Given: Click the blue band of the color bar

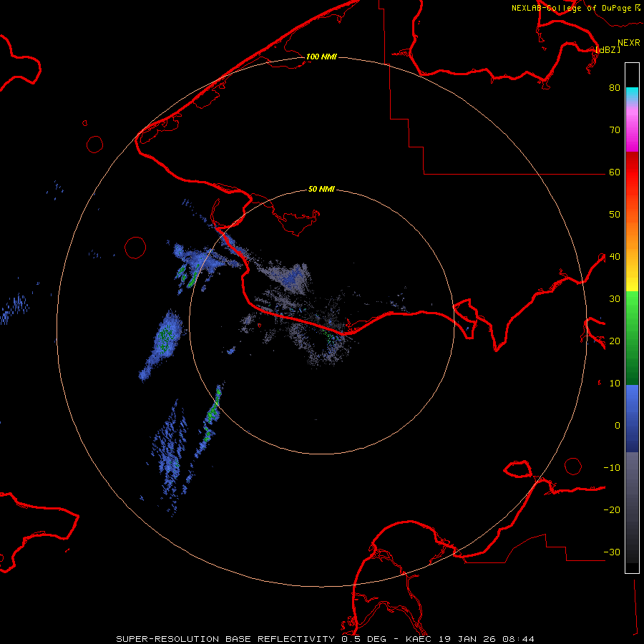Looking at the screenshot, I should coord(632,419).
